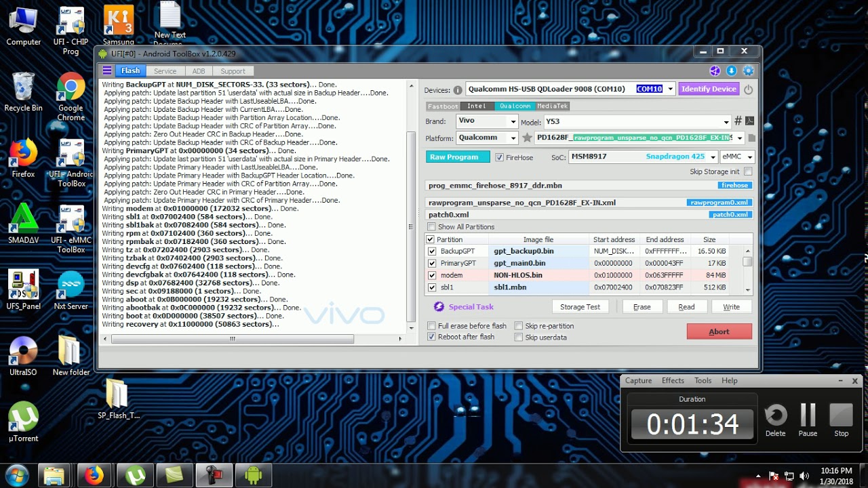
Task: Enable Full erase before flash
Action: pos(431,326)
